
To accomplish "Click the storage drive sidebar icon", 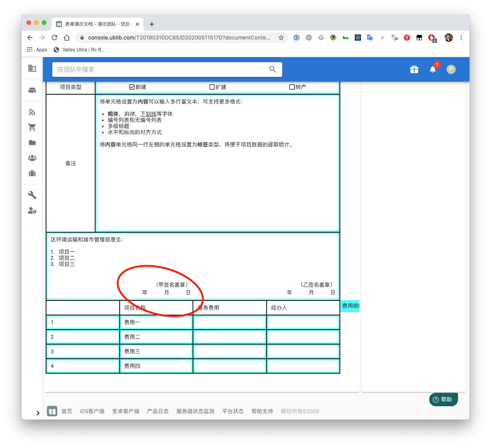I will pyautogui.click(x=32, y=90).
